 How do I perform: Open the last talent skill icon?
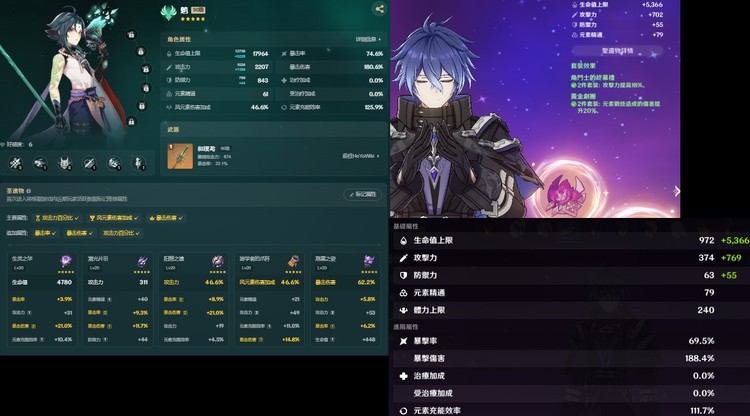pos(138,164)
